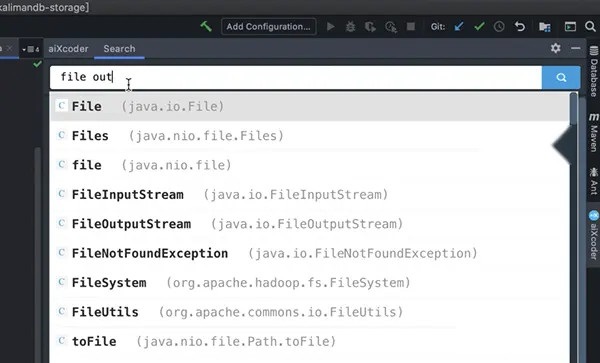
Task: Open panel settings gear icon
Action: [x=555, y=48]
